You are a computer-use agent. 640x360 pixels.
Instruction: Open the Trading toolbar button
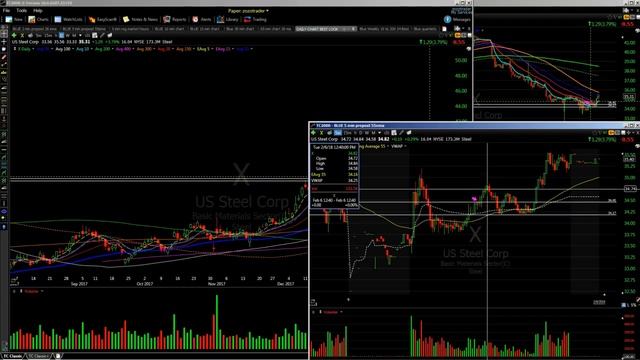[x=255, y=19]
